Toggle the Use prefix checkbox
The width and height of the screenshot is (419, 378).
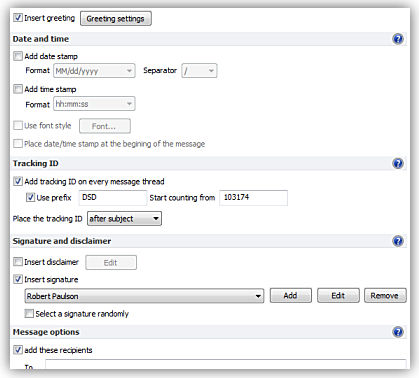pos(30,197)
